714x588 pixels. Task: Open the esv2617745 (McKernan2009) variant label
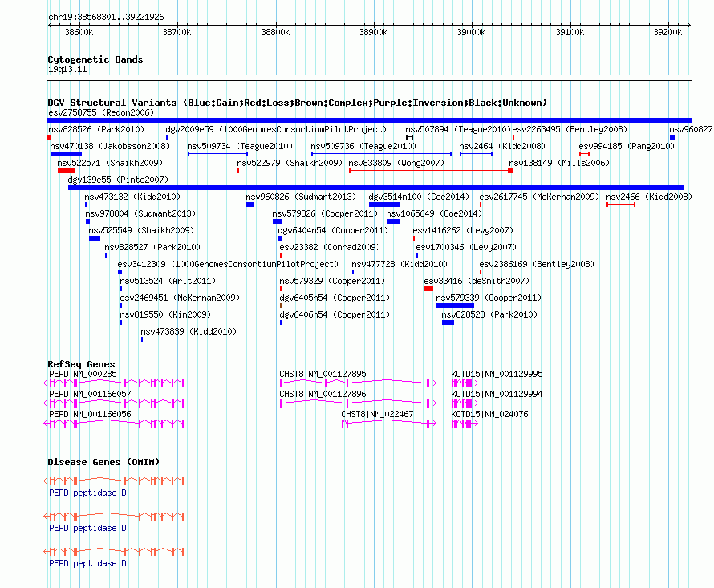pyautogui.click(x=539, y=197)
